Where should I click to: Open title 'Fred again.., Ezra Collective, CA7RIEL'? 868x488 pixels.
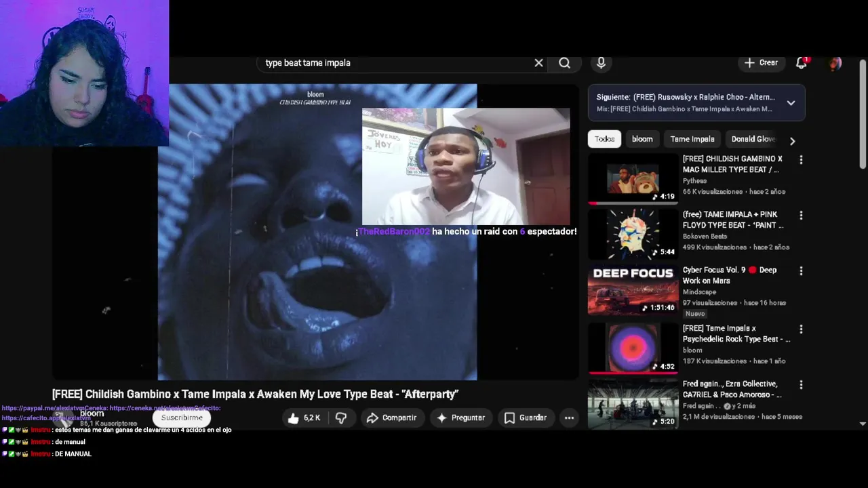732,389
